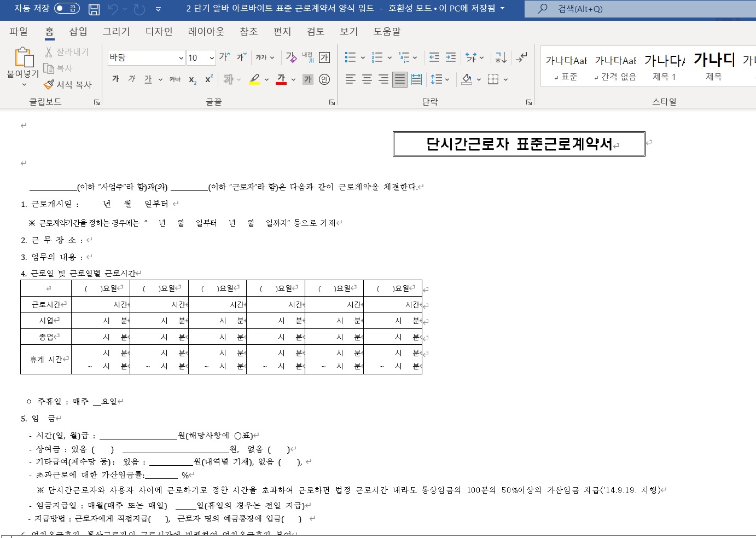
Task: Open 단락 dialog launcher
Action: pos(528,102)
